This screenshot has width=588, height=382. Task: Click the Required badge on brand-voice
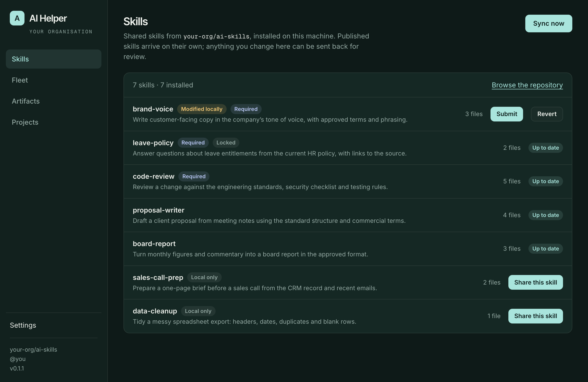(246, 109)
